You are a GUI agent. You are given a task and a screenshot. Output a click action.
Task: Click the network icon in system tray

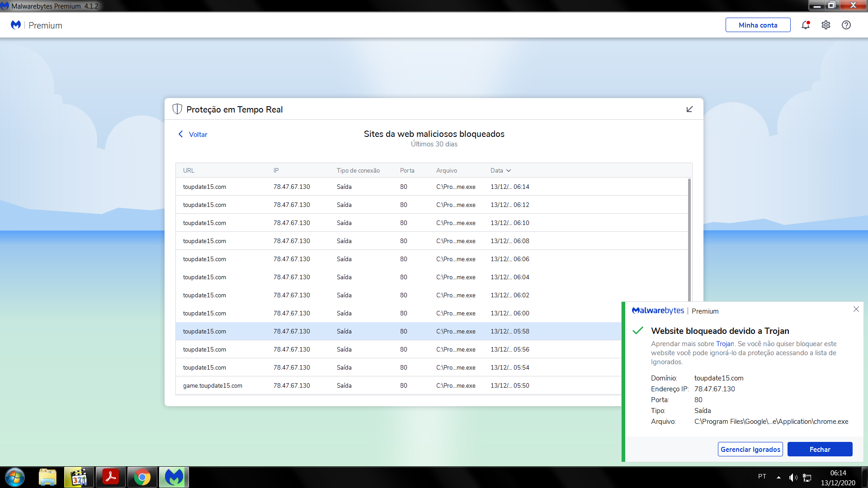click(x=807, y=477)
